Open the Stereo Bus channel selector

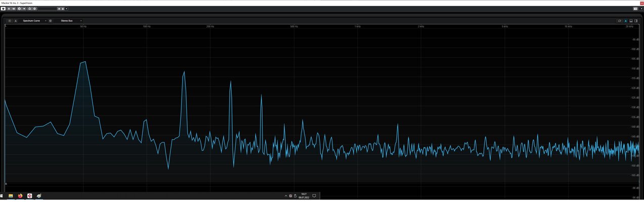(x=71, y=21)
